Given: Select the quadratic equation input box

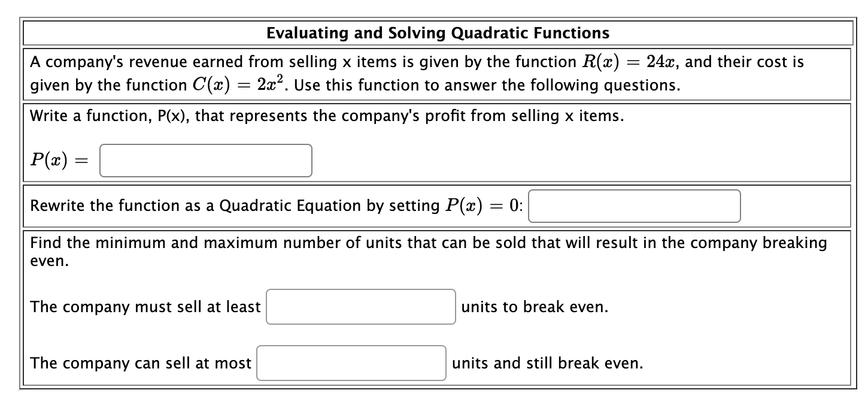Looking at the screenshot, I should coord(635,205).
